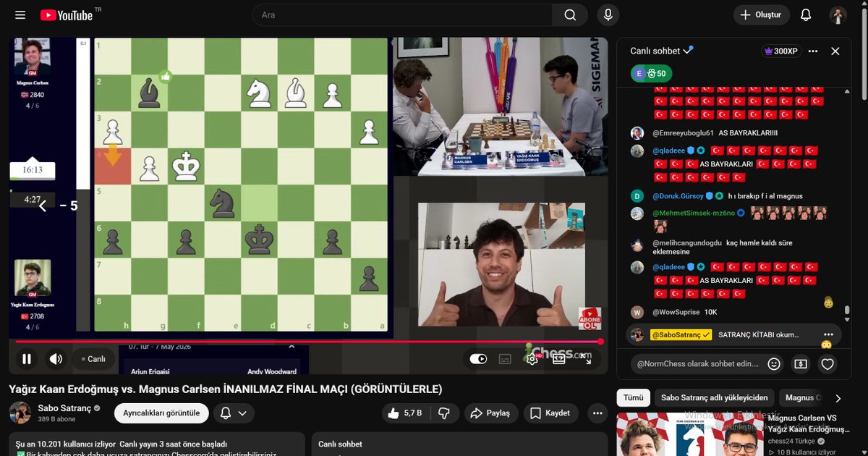Open player settings gear
Image resolution: width=868 pixels, height=456 pixels.
tap(532, 358)
